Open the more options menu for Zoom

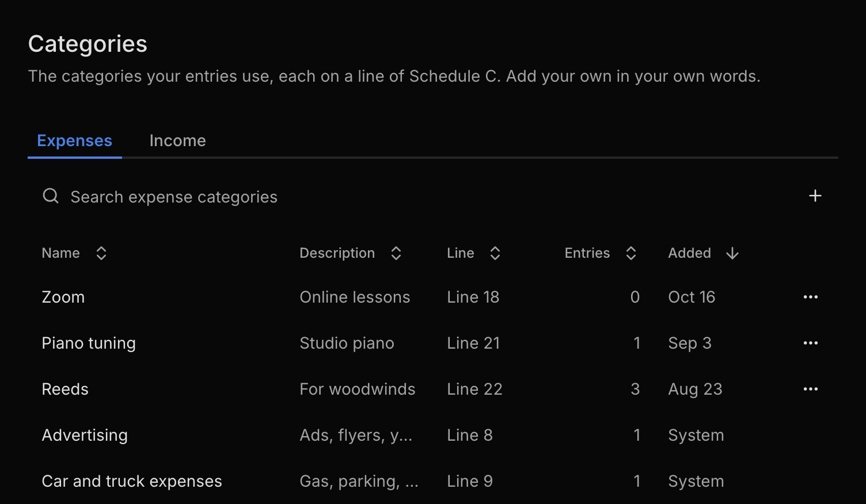810,297
